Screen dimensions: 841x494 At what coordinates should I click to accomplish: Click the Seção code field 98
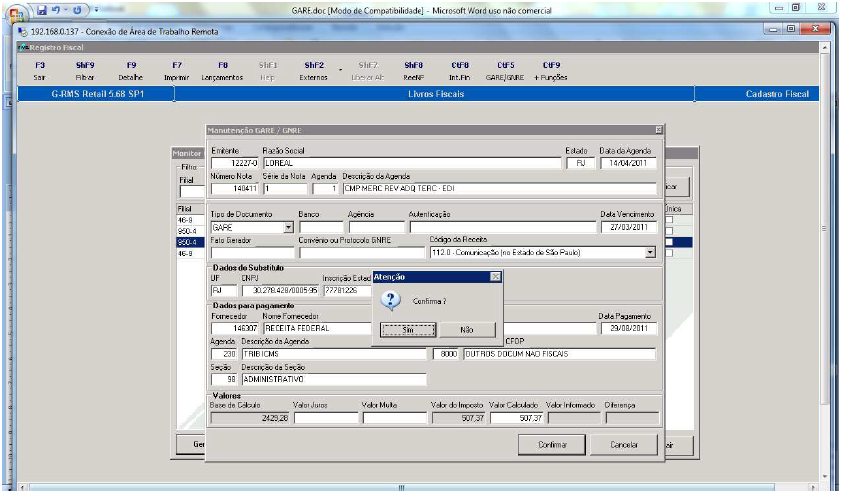pyautogui.click(x=224, y=379)
